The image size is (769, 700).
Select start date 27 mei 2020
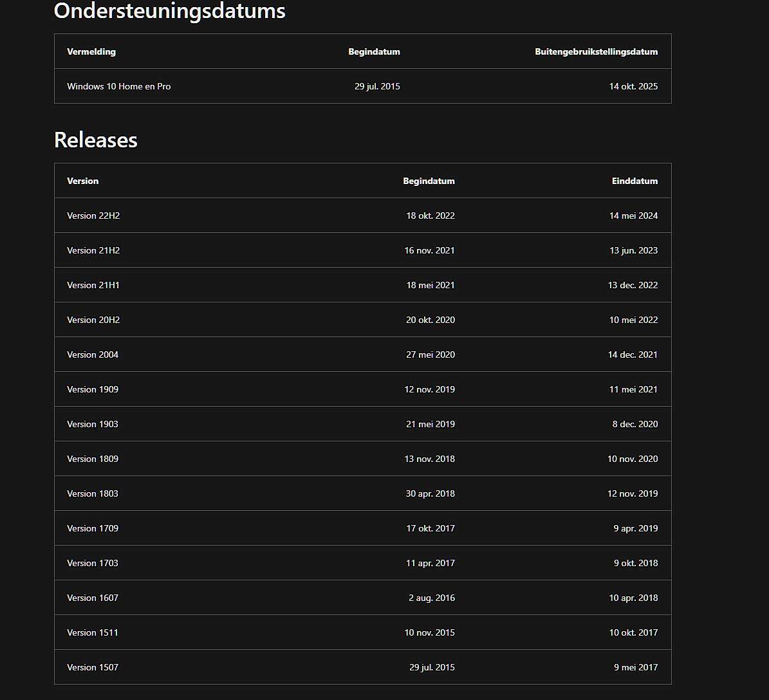[430, 355]
